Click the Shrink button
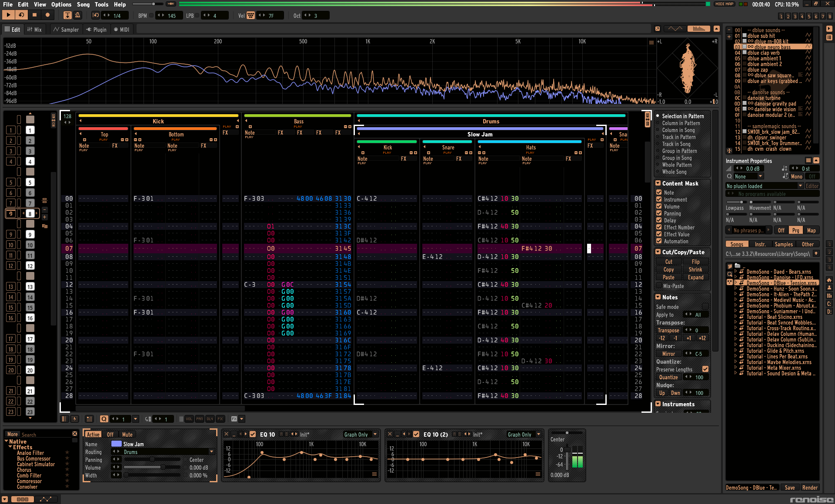Image resolution: width=835 pixels, height=504 pixels. click(x=695, y=269)
